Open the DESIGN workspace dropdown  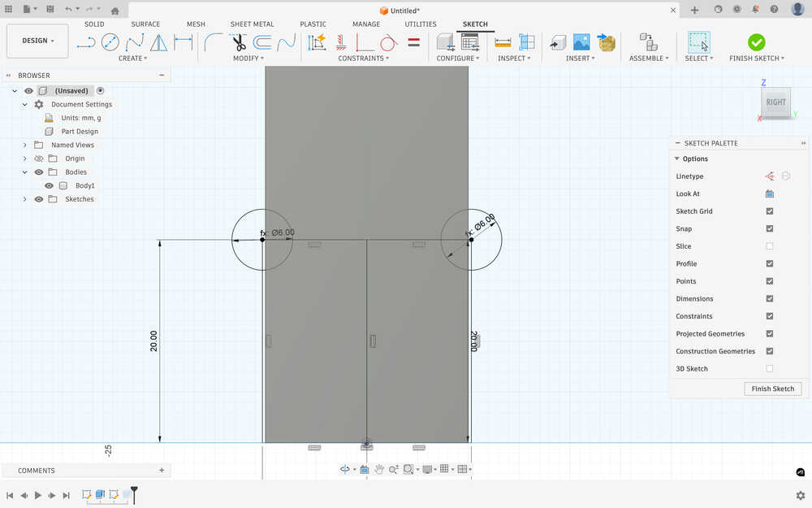click(x=37, y=41)
